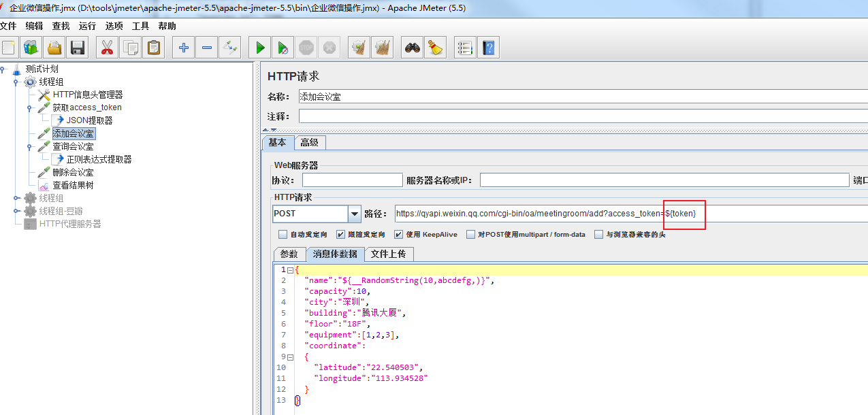Image resolution: width=868 pixels, height=415 pixels.
Task: Collapse the enabled 线程组 tree node
Action: [16, 82]
